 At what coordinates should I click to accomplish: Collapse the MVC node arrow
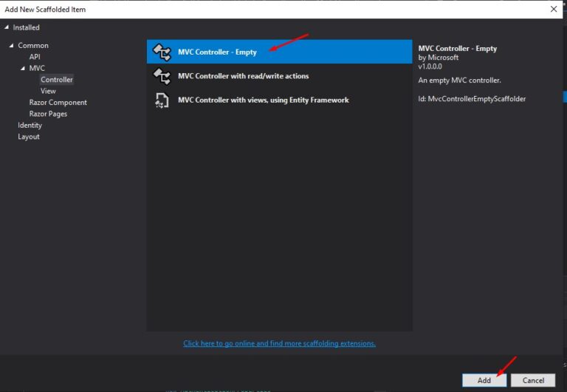click(x=23, y=69)
